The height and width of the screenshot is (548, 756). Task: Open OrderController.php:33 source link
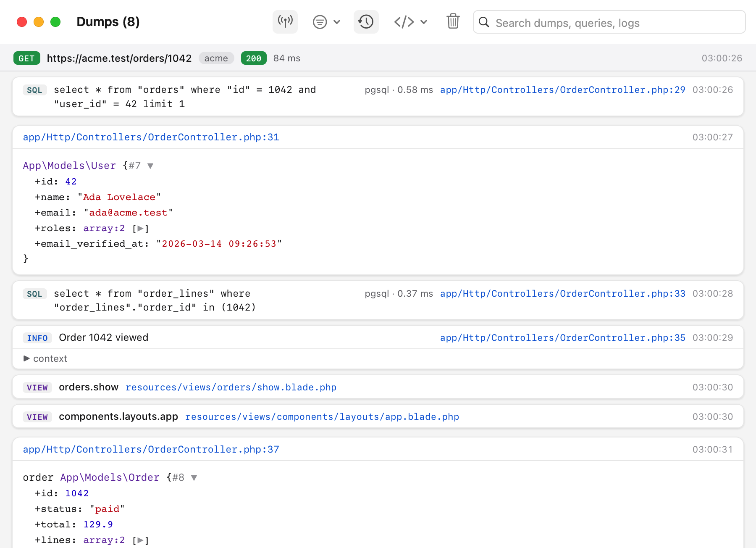pyautogui.click(x=563, y=294)
